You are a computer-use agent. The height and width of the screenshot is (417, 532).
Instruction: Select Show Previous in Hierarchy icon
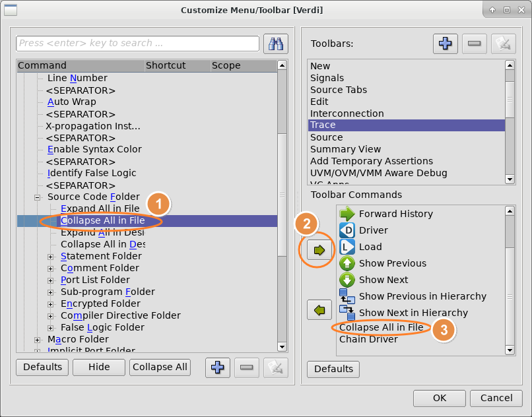[347, 296]
